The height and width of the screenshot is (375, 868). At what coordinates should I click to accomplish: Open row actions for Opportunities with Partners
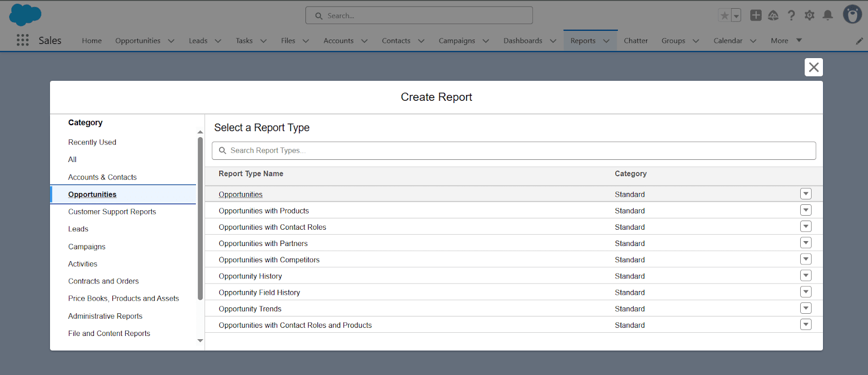coord(806,243)
